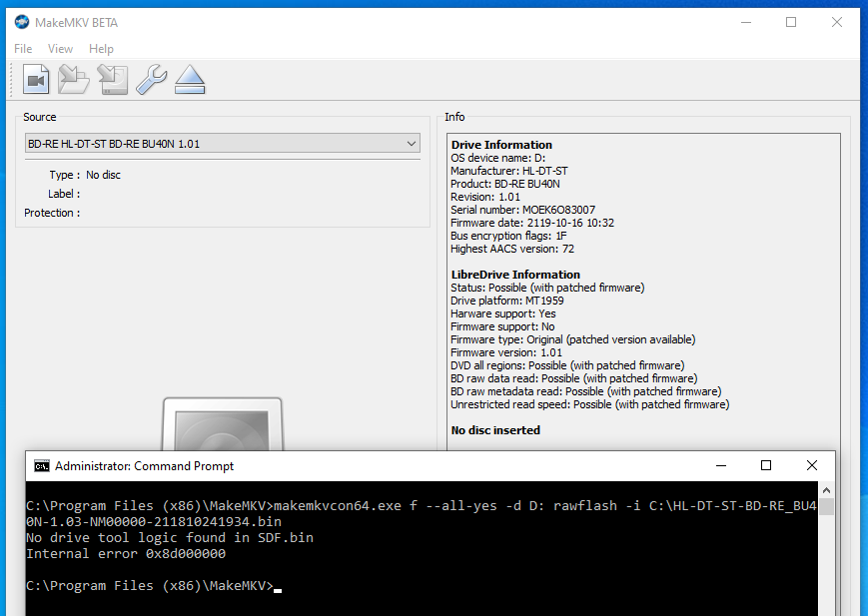Viewport: 868px width, 616px height.
Task: Click the Backup disc drive icon
Action: (113, 80)
